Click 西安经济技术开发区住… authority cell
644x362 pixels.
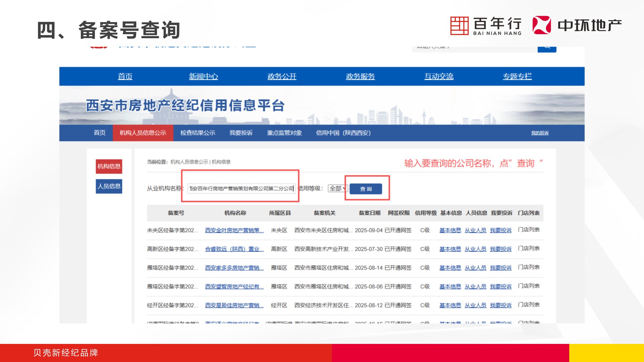pos(324,305)
